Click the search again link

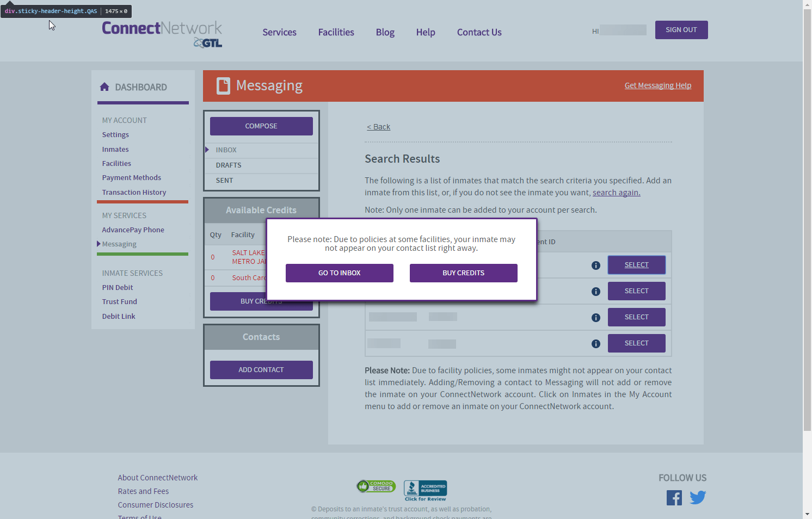pos(617,193)
